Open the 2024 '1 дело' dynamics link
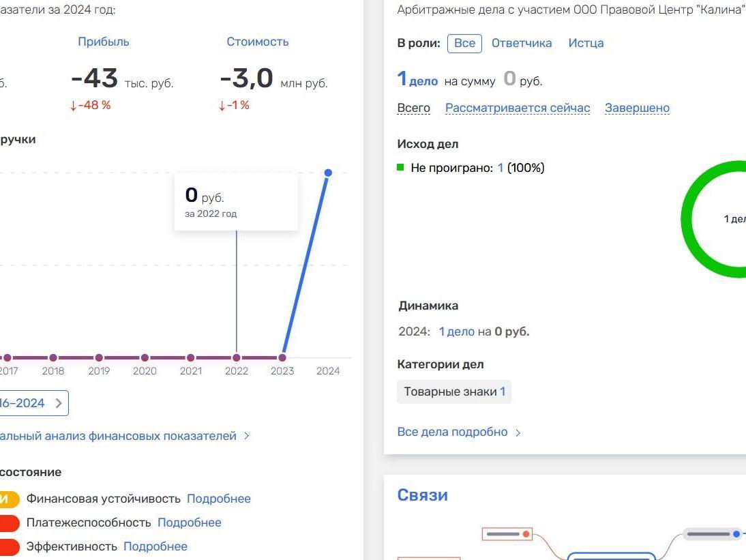 point(456,331)
